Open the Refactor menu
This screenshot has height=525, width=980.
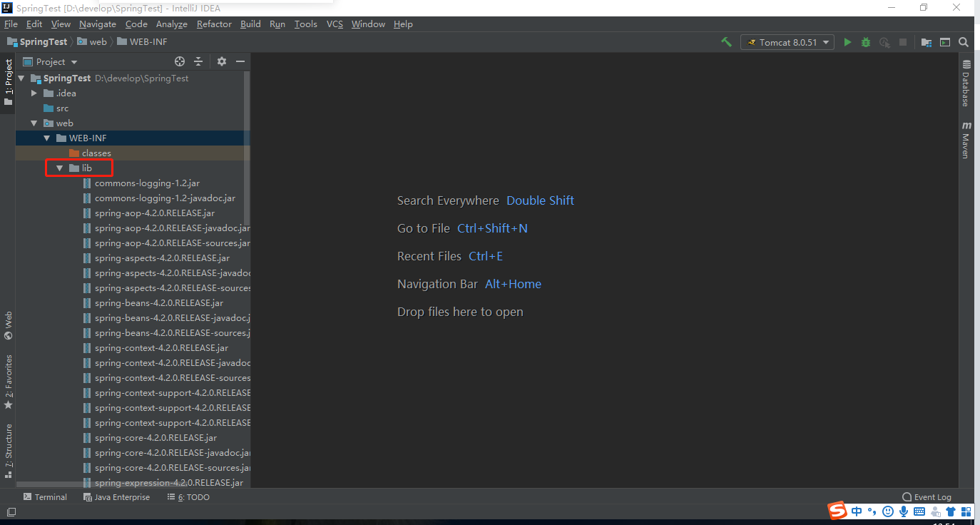(x=214, y=24)
